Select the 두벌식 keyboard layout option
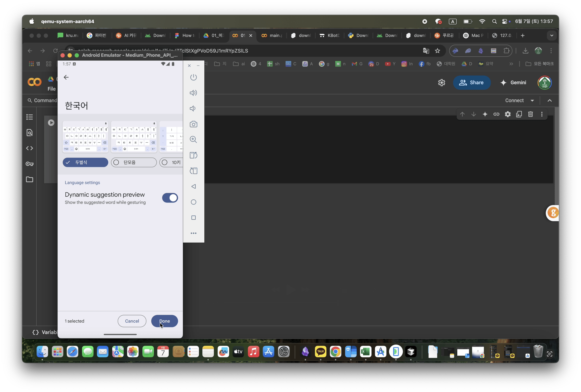This screenshot has height=392, width=581. click(85, 162)
